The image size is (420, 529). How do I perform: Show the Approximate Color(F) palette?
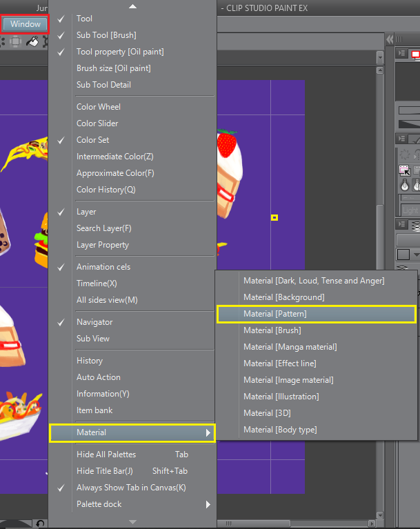(x=132, y=173)
